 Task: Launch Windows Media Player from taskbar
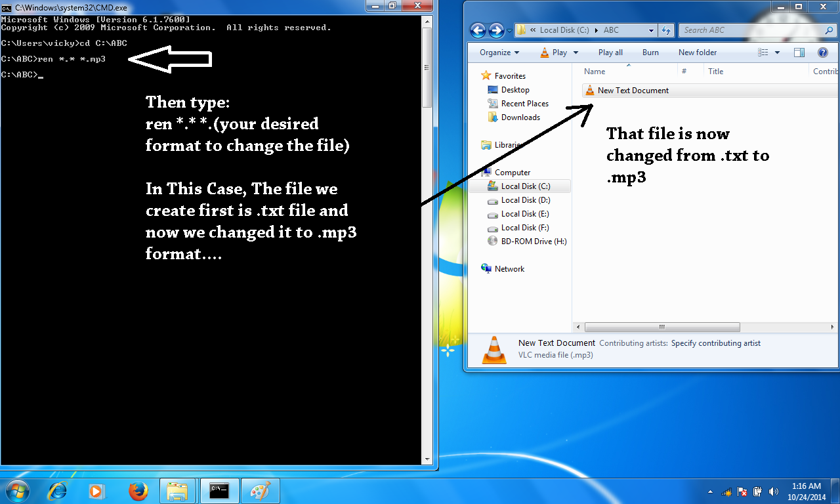(97, 490)
